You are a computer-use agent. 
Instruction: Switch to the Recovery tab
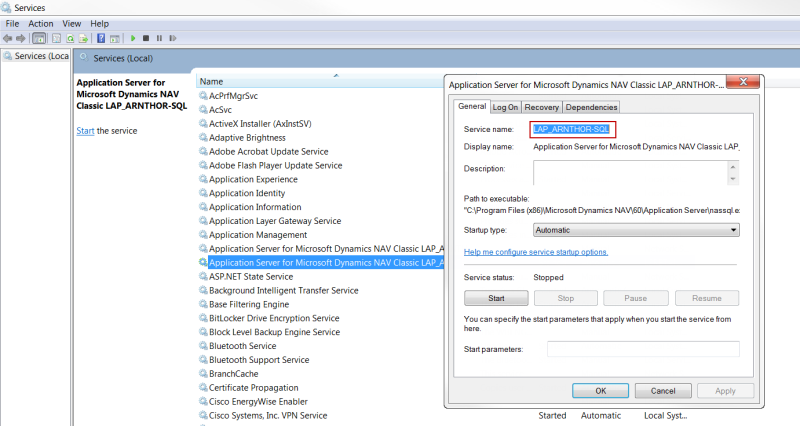click(x=541, y=107)
